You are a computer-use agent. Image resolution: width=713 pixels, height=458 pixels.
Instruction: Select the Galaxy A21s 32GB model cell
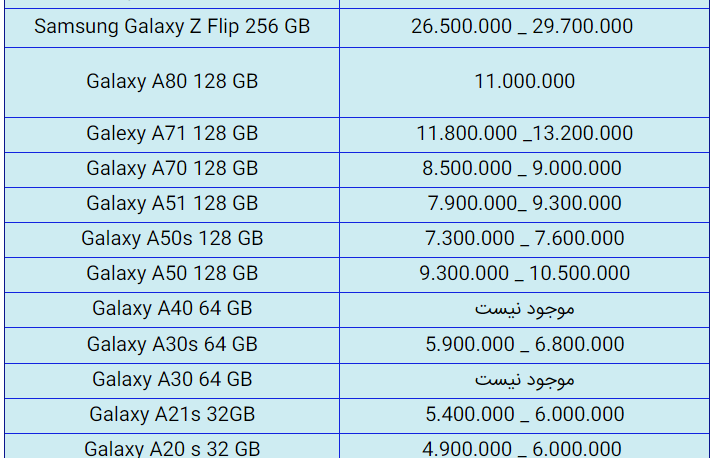(172, 414)
